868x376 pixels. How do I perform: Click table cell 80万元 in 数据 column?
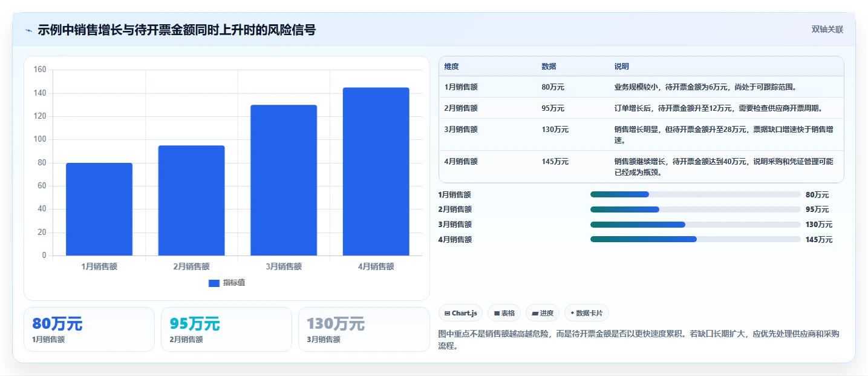click(x=553, y=87)
